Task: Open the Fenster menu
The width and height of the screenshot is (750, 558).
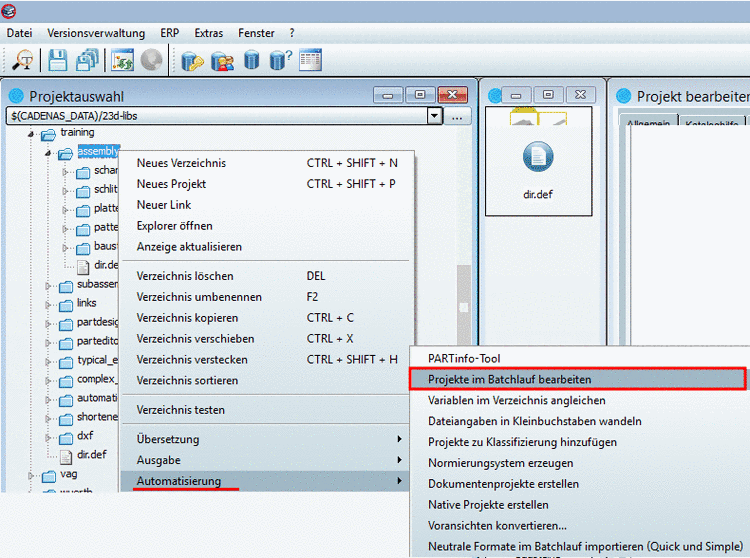Action: pos(256,33)
